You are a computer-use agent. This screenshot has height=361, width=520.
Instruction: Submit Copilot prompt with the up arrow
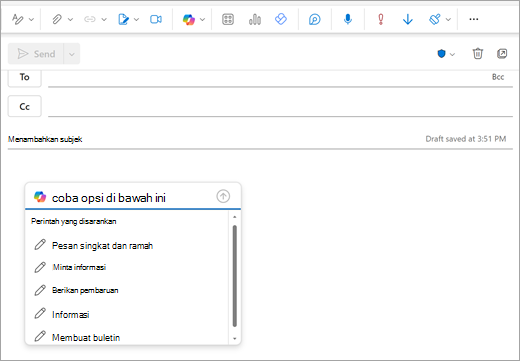pyautogui.click(x=223, y=196)
